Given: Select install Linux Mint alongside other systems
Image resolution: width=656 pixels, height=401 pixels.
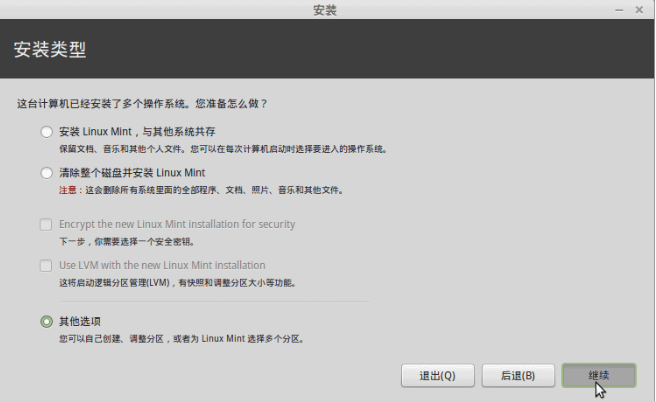Looking at the screenshot, I should pyautogui.click(x=46, y=132).
